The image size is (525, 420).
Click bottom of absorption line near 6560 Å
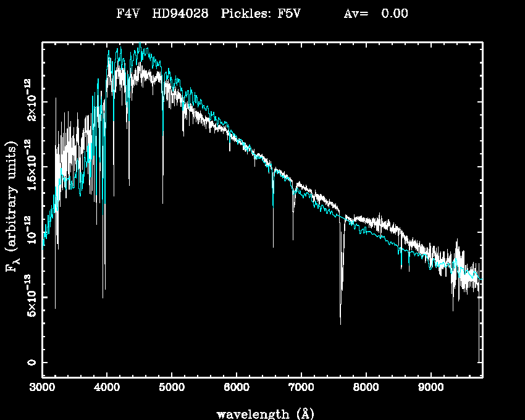[273, 246]
